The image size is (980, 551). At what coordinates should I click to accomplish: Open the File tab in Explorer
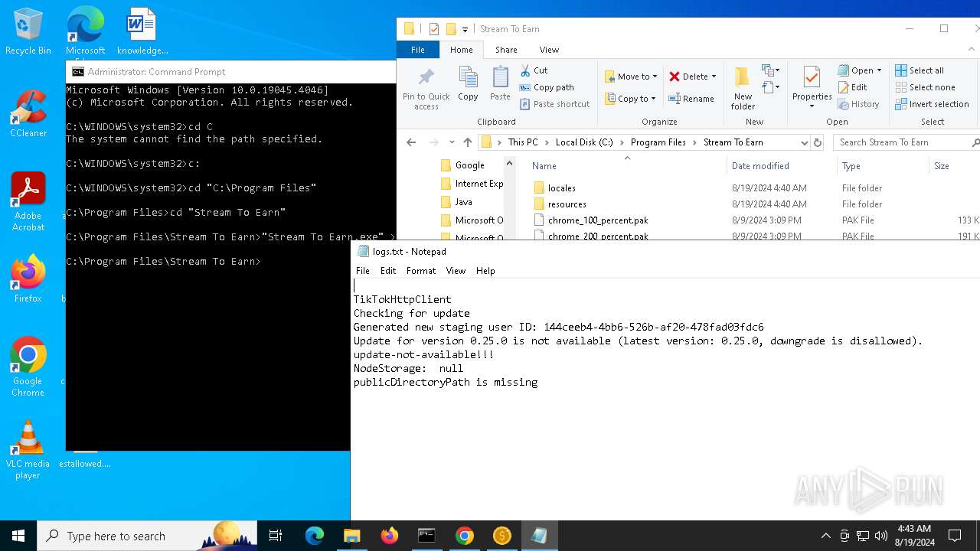coord(418,50)
